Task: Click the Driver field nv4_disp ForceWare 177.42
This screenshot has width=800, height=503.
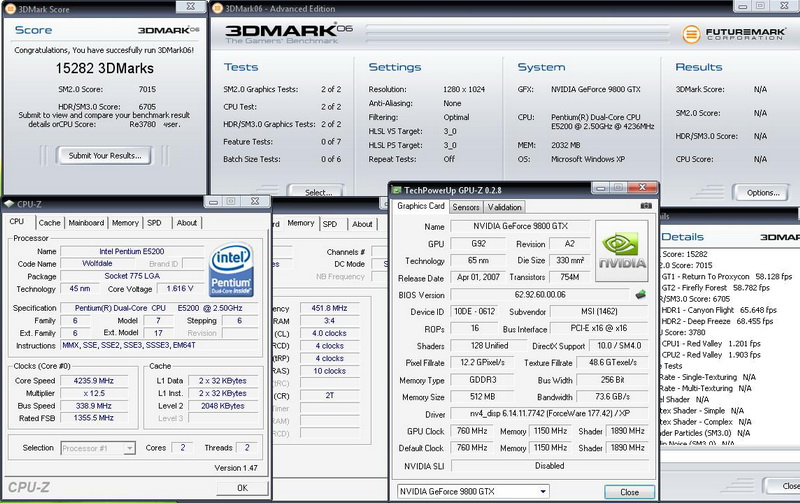Action: coord(549,413)
